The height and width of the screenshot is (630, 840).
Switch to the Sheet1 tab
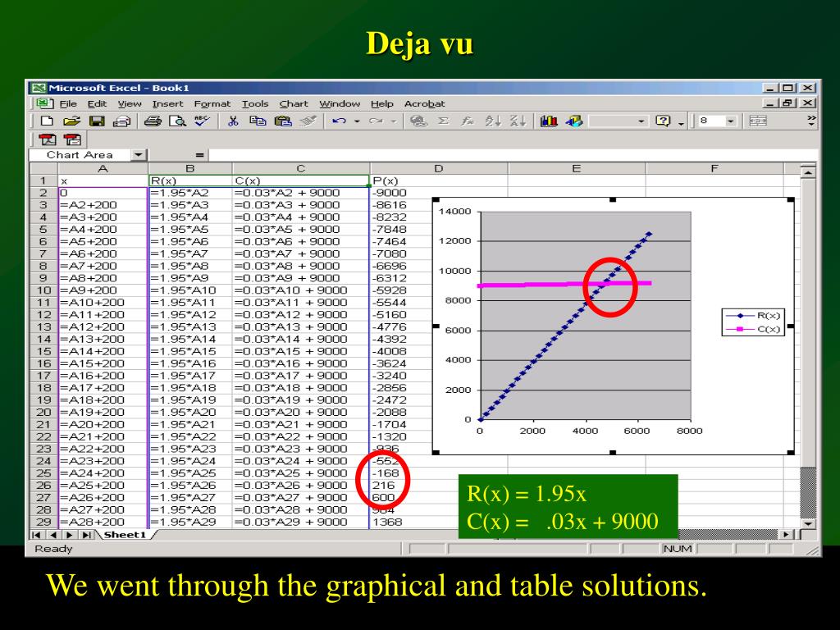pos(124,535)
